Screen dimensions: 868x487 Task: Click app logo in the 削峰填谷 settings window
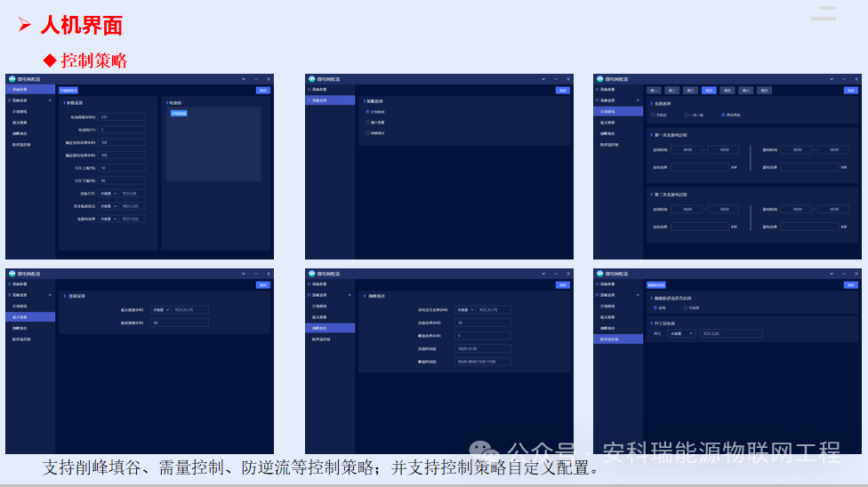pos(311,274)
